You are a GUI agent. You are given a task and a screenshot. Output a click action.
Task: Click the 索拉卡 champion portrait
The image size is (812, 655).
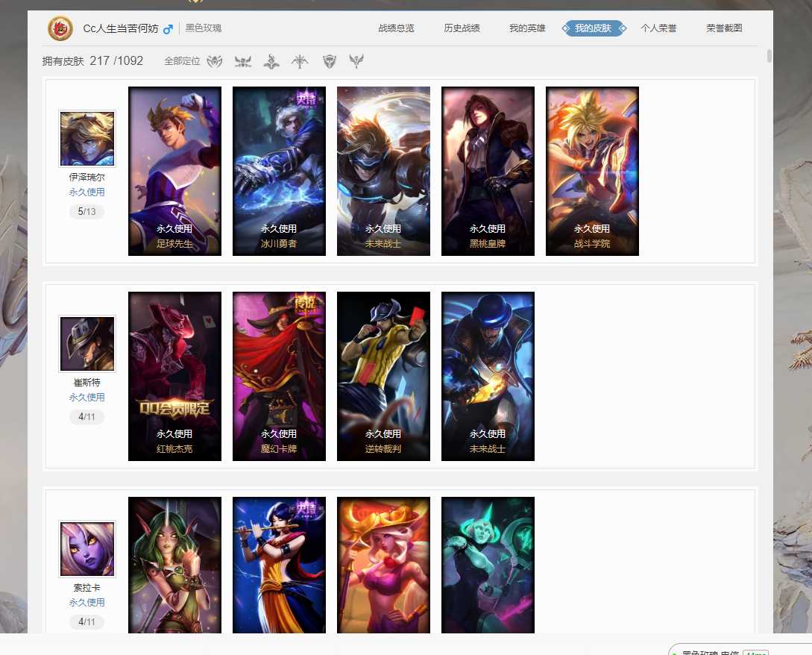coord(87,549)
